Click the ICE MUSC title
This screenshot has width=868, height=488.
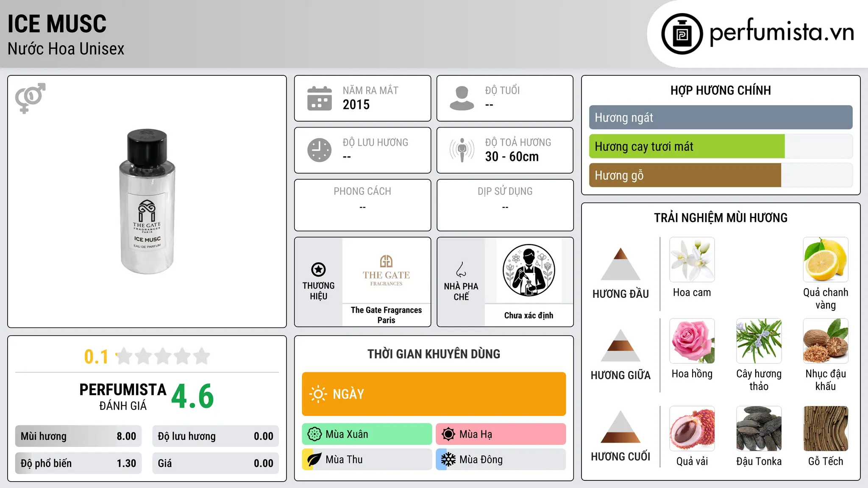(x=57, y=24)
